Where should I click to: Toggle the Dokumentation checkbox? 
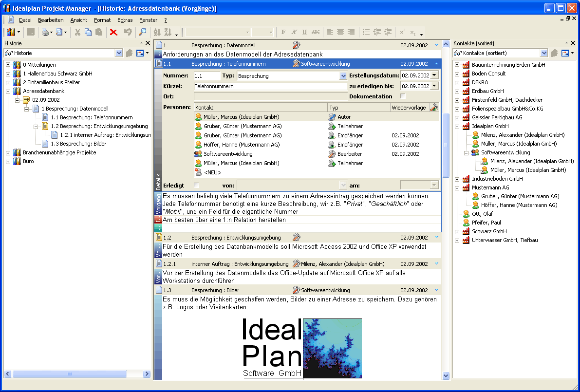(x=403, y=96)
